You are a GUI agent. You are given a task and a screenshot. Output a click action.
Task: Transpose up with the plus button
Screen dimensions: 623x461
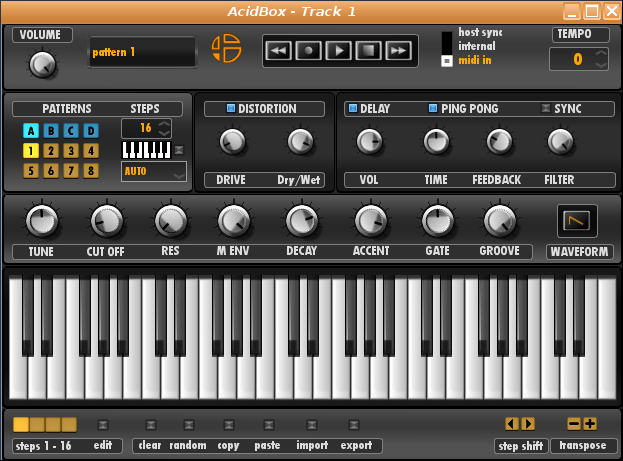pos(590,424)
